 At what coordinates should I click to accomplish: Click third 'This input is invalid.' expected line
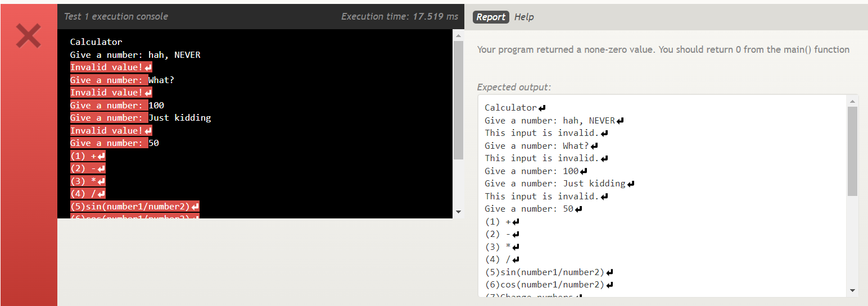(x=546, y=196)
